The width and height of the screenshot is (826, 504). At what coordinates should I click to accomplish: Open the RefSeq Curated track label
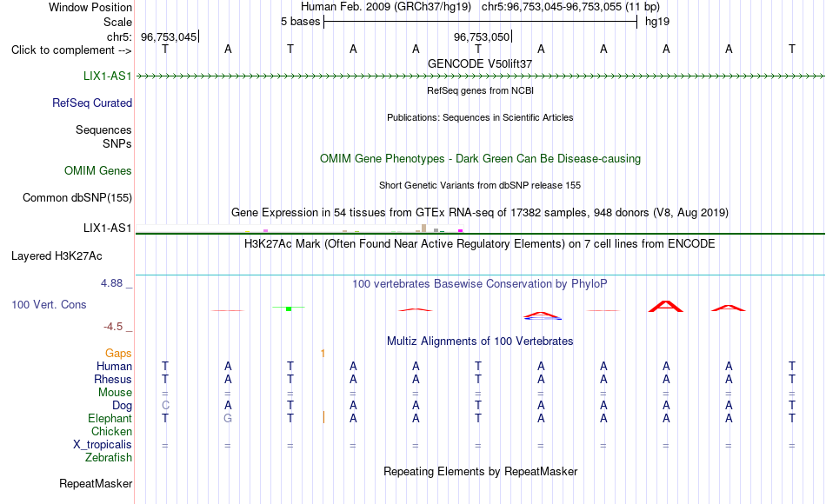pos(92,103)
